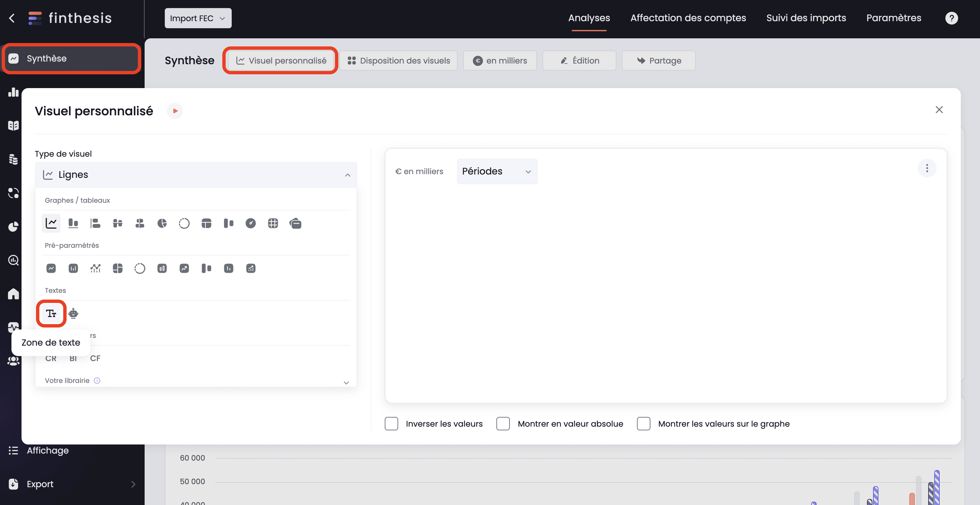Enable Montrer en valeur absolue
The height and width of the screenshot is (505, 980).
503,424
